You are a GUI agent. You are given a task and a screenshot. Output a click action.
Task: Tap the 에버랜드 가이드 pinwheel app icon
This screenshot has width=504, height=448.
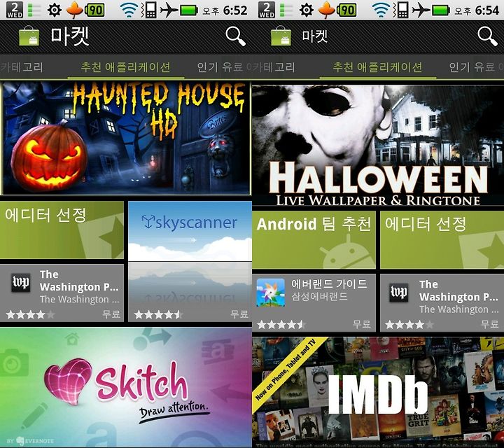[271, 293]
